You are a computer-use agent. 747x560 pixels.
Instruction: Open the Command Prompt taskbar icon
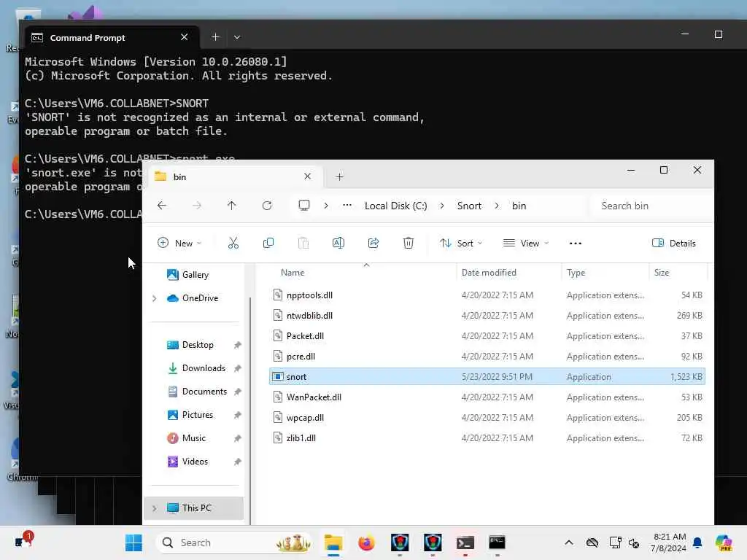click(498, 542)
